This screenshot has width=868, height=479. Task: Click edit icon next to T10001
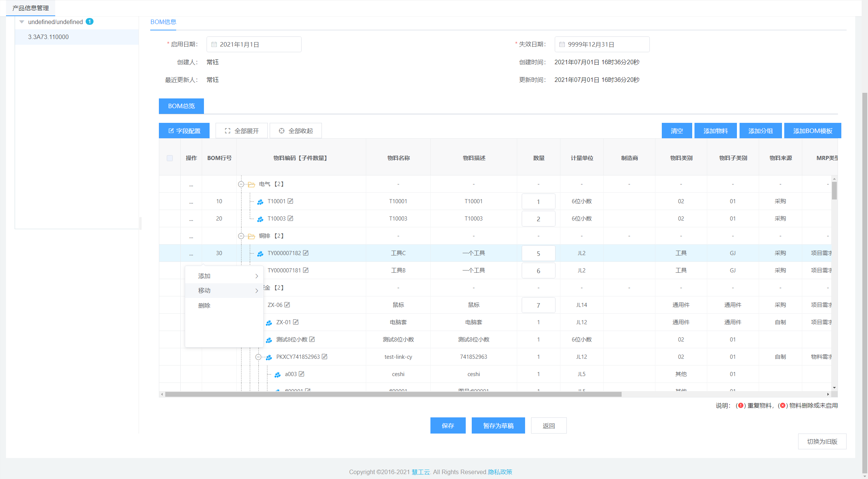(x=290, y=201)
